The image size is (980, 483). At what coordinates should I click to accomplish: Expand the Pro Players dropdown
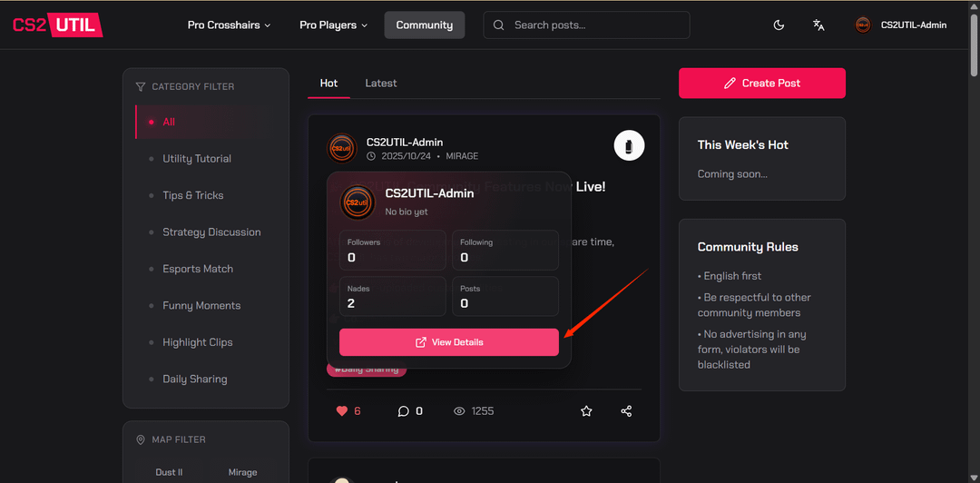(333, 25)
